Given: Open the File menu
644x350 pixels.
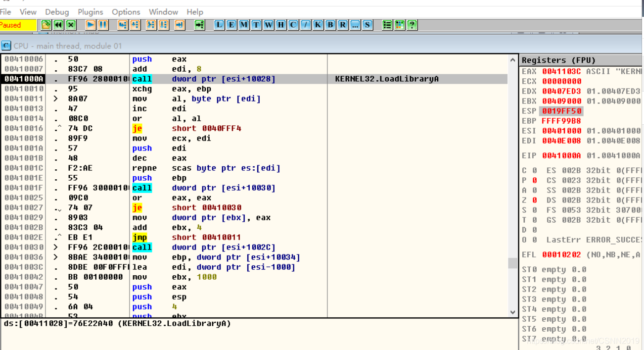Looking at the screenshot, I should (x=5, y=12).
